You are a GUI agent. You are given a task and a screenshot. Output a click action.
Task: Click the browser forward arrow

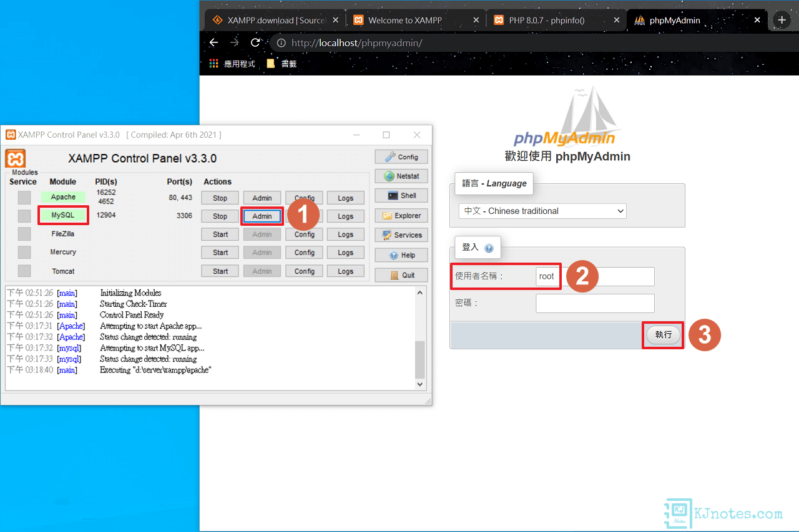tap(234, 42)
